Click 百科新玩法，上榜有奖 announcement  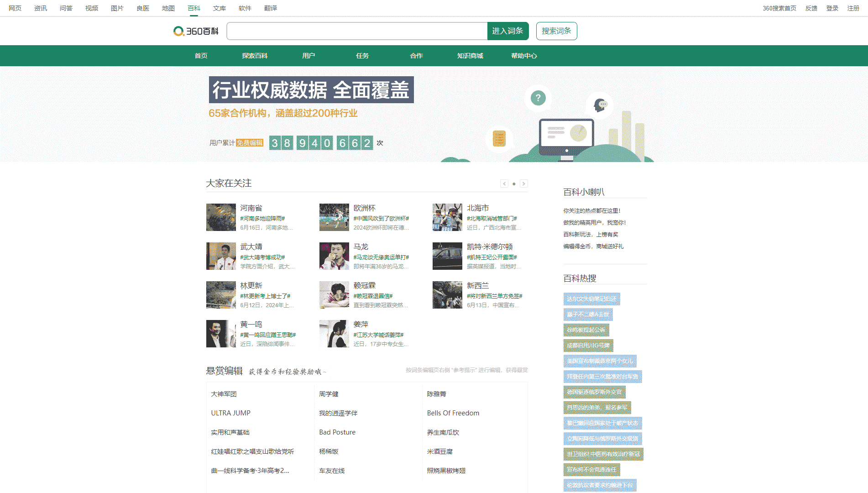[x=591, y=235]
